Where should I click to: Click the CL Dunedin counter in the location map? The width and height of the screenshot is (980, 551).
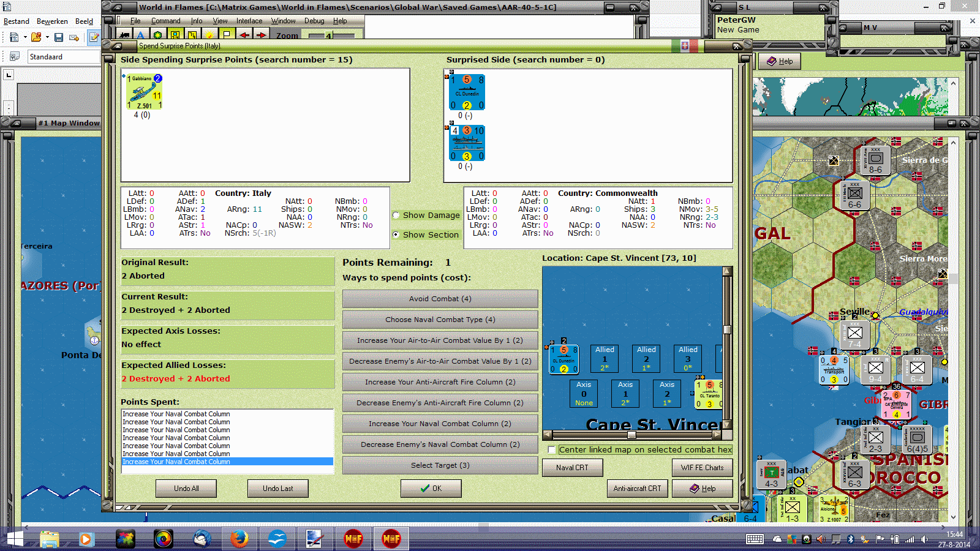coord(564,359)
